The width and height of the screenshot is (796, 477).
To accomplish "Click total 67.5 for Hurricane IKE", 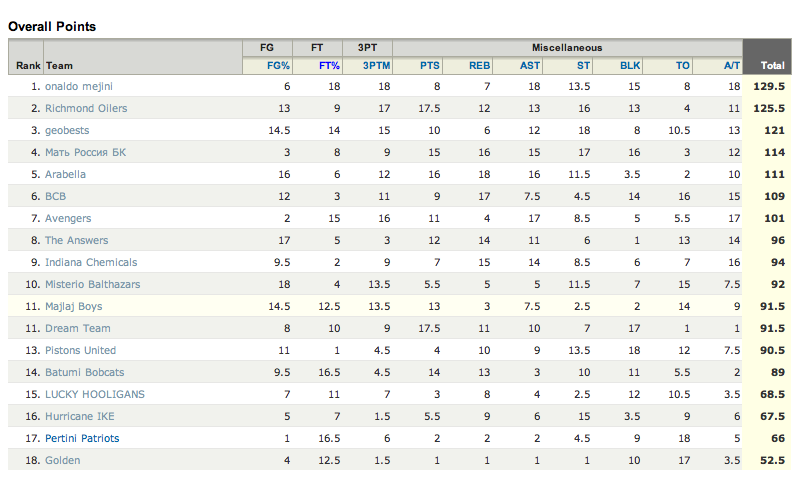I will click(772, 416).
